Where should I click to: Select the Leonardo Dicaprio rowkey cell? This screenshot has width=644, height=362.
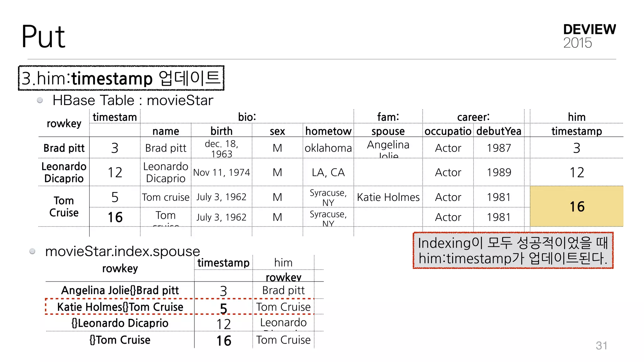click(64, 172)
